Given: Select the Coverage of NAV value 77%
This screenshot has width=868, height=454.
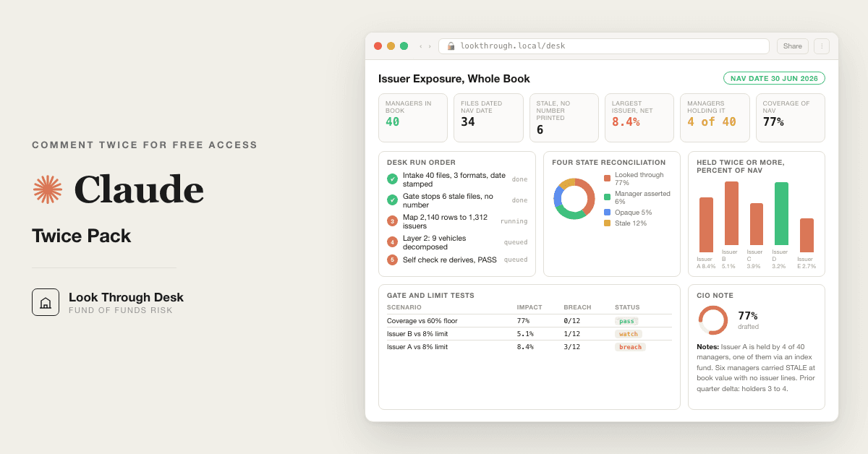Looking at the screenshot, I should tap(773, 121).
